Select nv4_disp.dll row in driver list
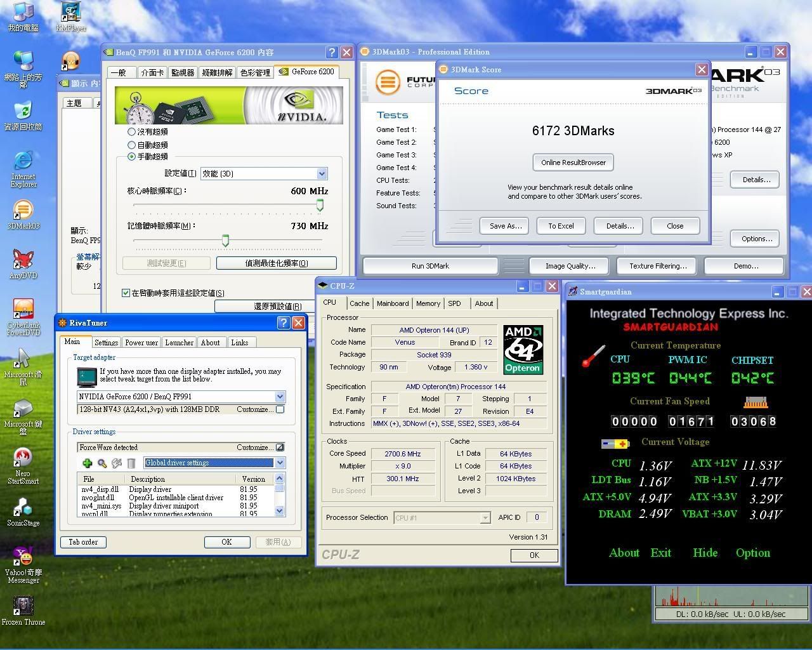The width and height of the screenshot is (812, 650). pos(176,489)
